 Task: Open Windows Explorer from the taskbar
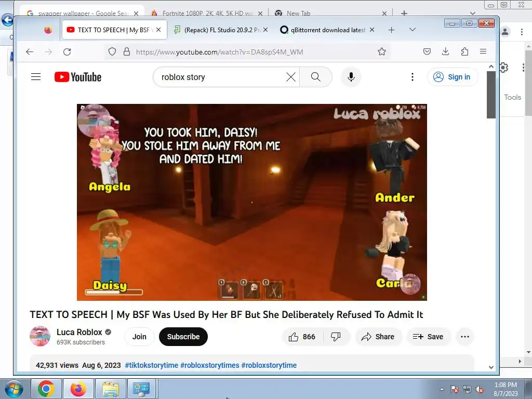(110, 389)
